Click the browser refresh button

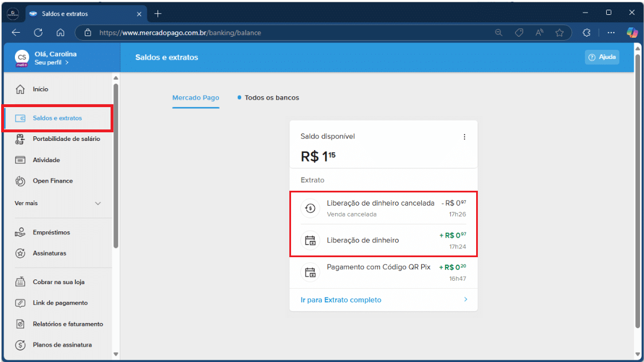click(x=38, y=33)
